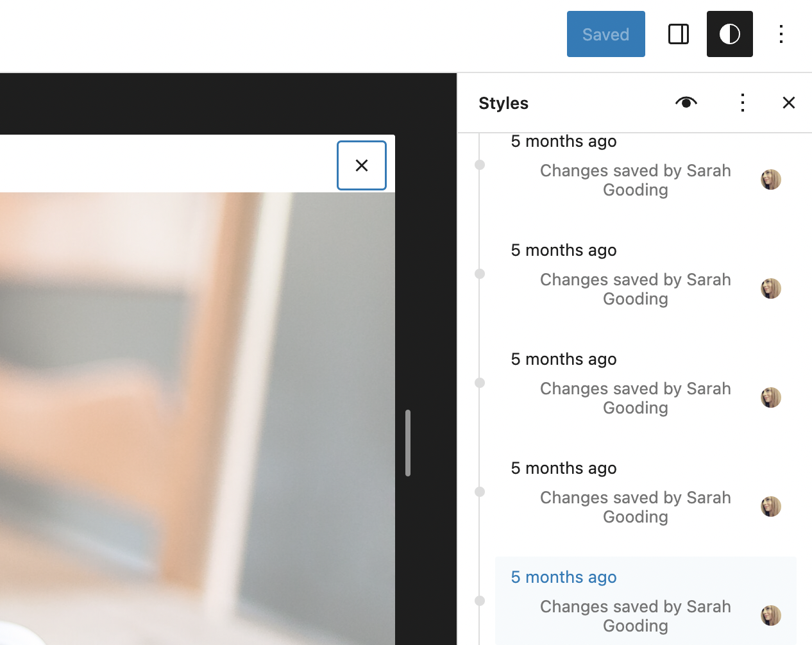Viewport: 812px width, 645px height.
Task: Click the avatar on the third revision
Action: pos(770,398)
